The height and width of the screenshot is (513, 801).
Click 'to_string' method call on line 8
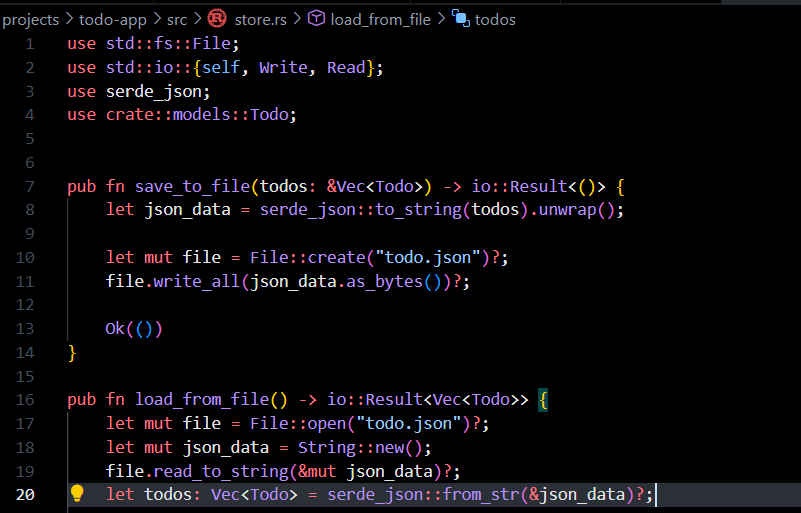pyautogui.click(x=418, y=210)
